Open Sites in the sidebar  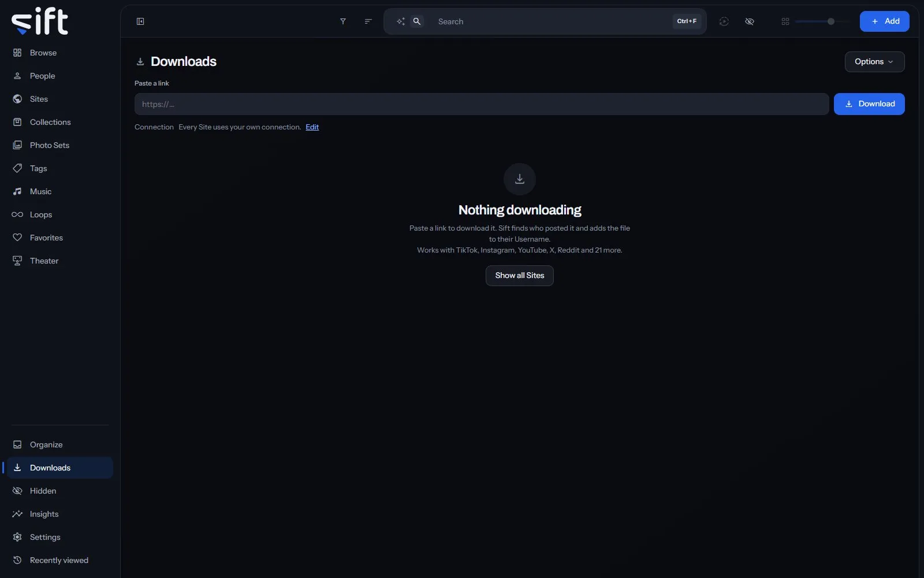[x=60, y=99]
